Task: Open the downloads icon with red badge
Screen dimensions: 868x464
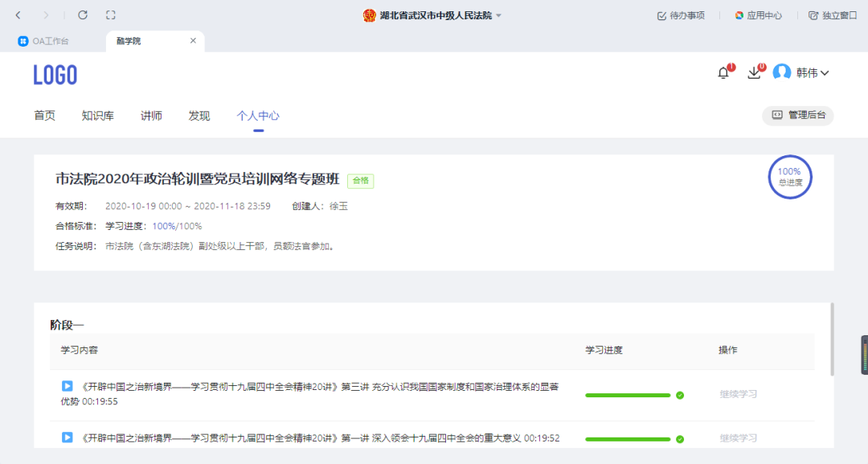Action: pos(753,72)
